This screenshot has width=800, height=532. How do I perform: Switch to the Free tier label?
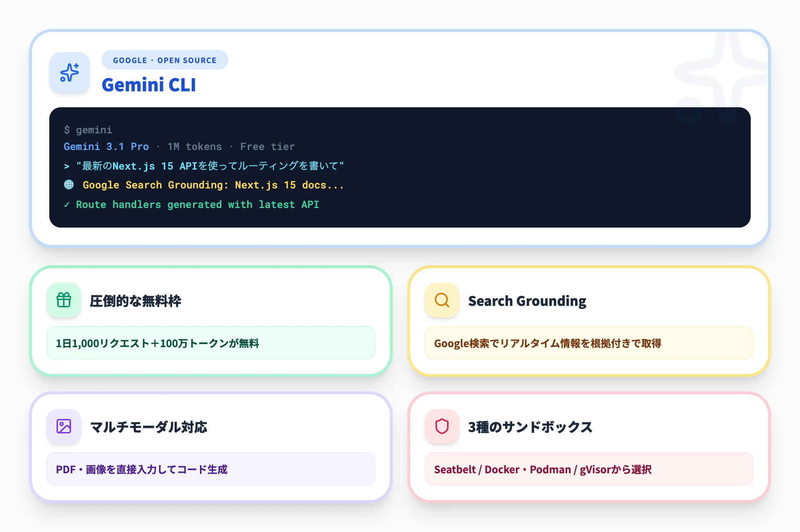pos(267,146)
